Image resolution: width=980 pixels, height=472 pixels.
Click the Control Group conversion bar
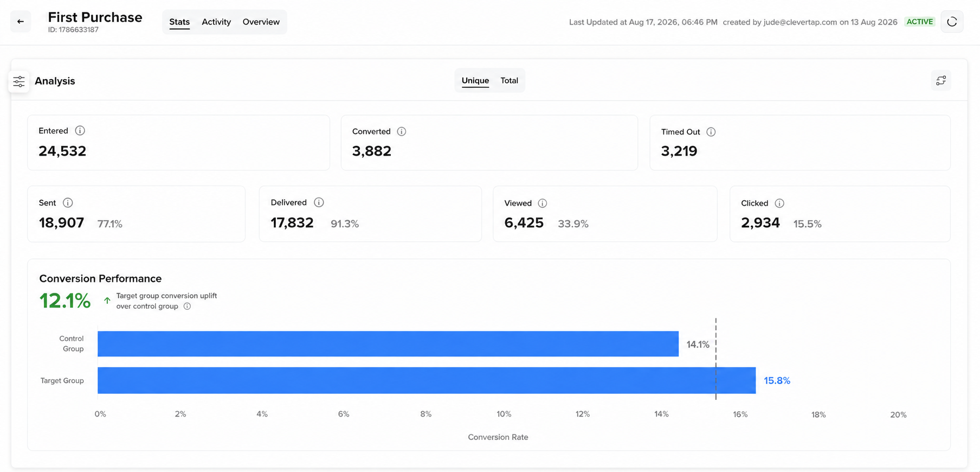tap(388, 344)
